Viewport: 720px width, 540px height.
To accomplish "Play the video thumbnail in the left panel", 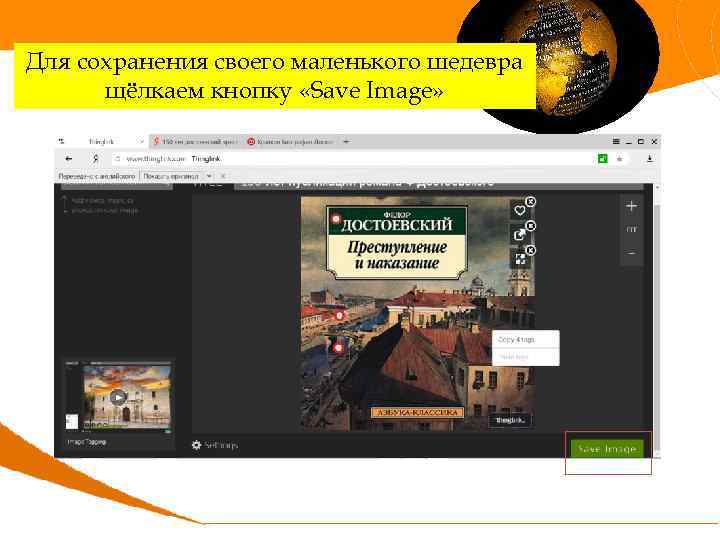I will click(118, 397).
